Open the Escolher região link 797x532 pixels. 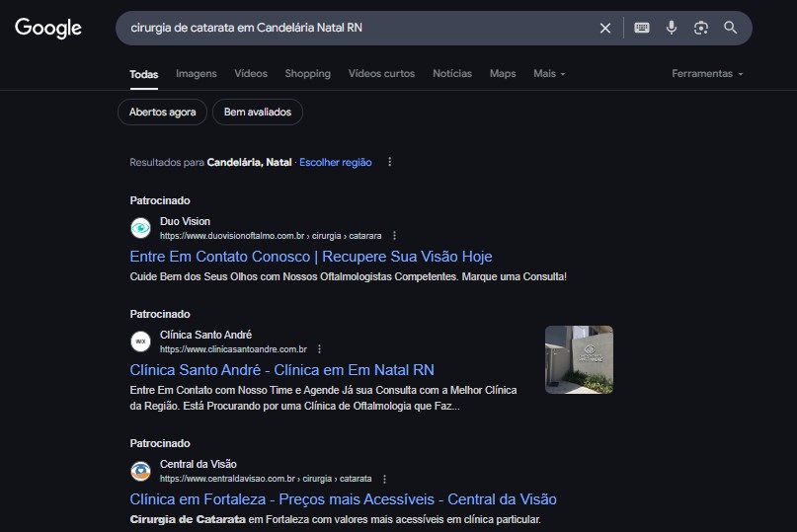pos(336,162)
